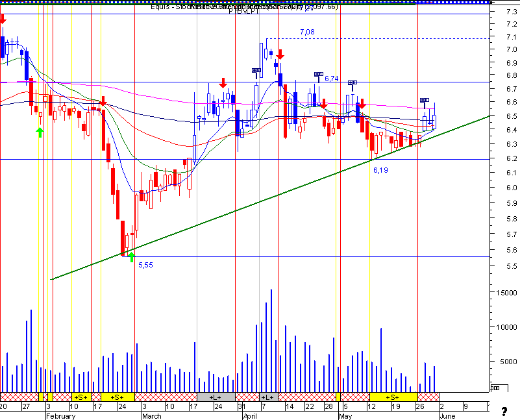The width and height of the screenshot is (520, 420).
Task: Click the 19 date label in May
Action: pos(395,406)
